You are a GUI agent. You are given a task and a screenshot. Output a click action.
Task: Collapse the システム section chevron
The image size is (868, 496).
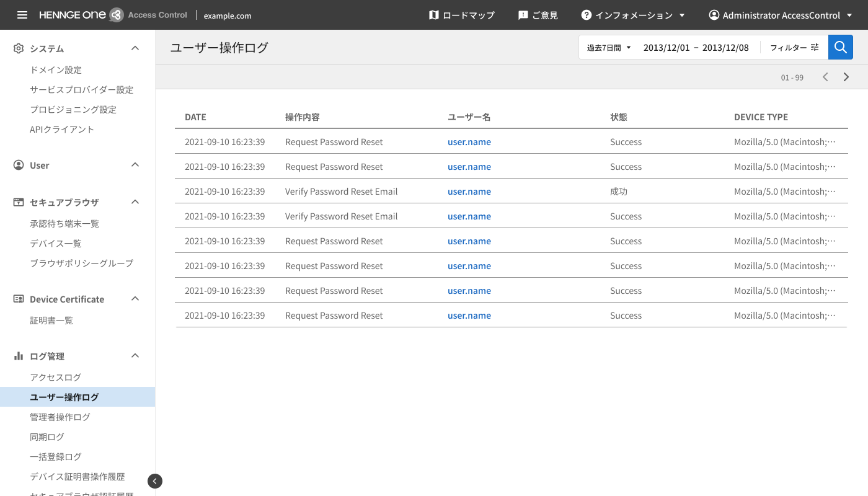(x=135, y=48)
